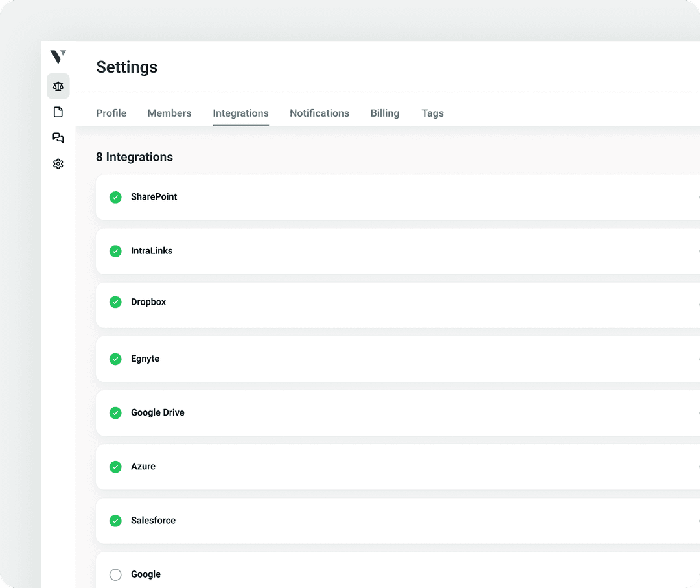This screenshot has width=700, height=588.
Task: Click the settings gear sidebar icon
Action: point(58,164)
